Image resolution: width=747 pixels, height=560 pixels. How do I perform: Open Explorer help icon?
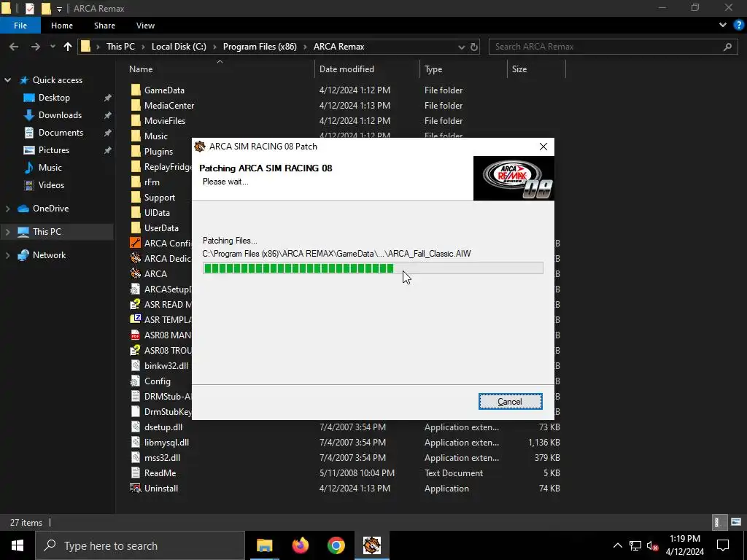[x=739, y=26]
